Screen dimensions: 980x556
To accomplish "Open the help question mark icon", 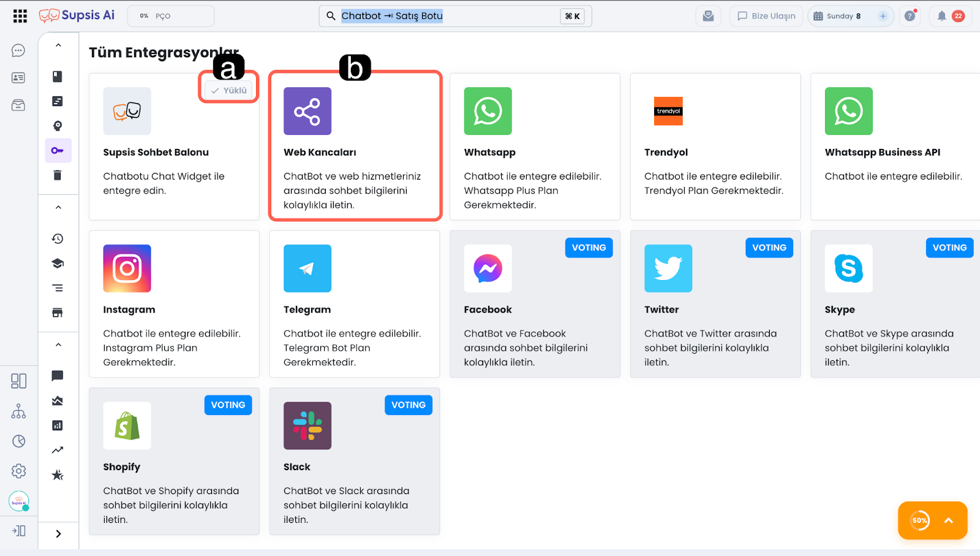I will point(910,16).
